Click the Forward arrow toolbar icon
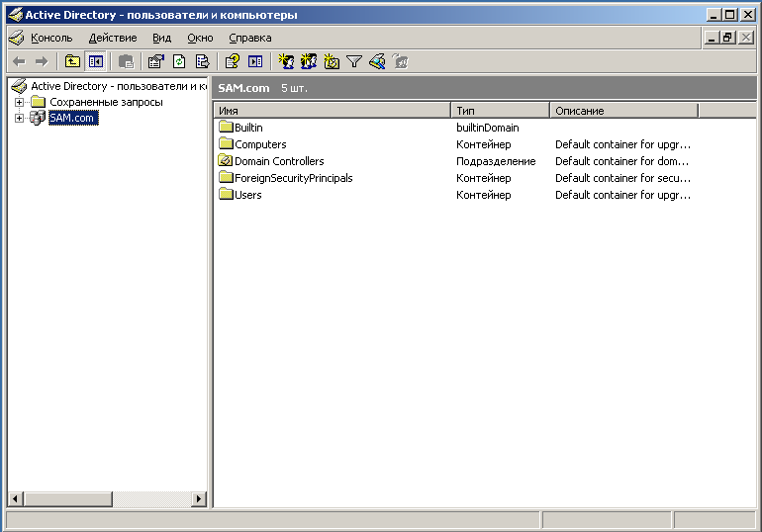This screenshot has width=762, height=532. 42,61
